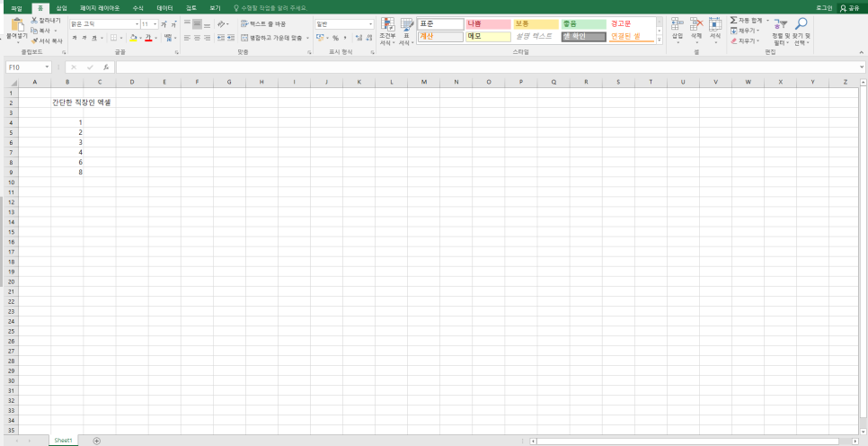Open the borders dropdown arrow

point(122,39)
